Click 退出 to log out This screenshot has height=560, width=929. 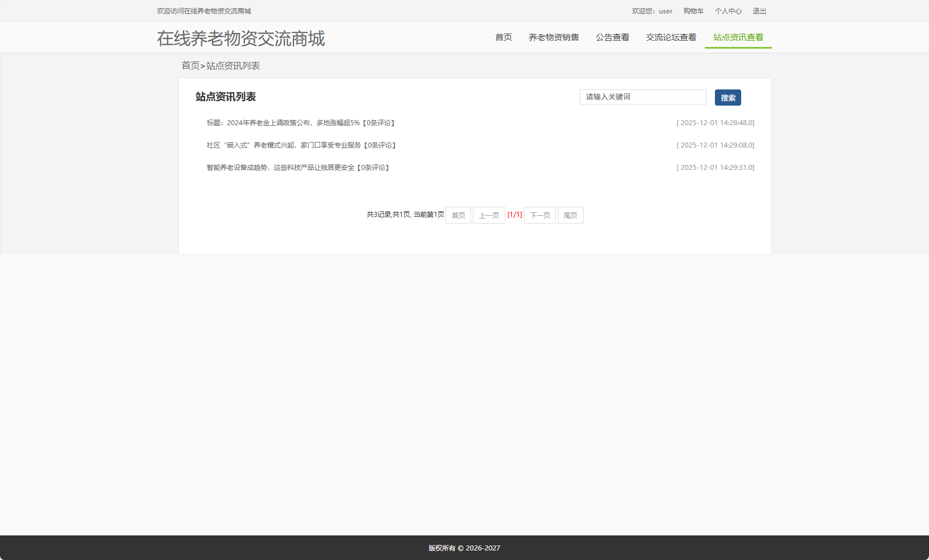point(760,11)
